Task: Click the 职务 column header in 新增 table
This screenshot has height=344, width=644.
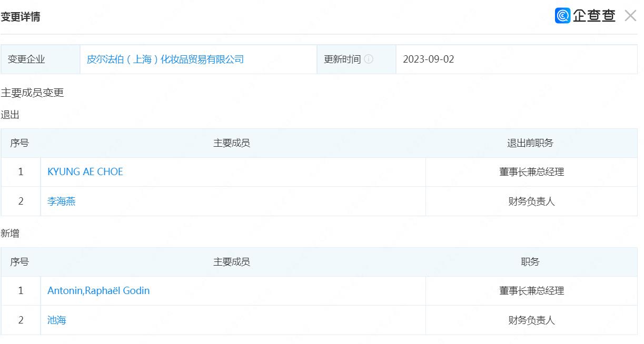Action: pyautogui.click(x=530, y=262)
